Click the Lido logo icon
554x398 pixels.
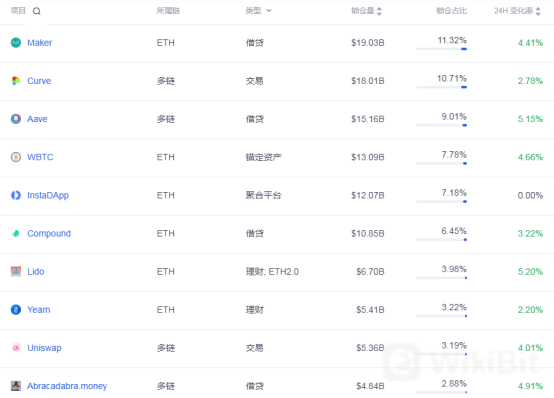tap(16, 272)
